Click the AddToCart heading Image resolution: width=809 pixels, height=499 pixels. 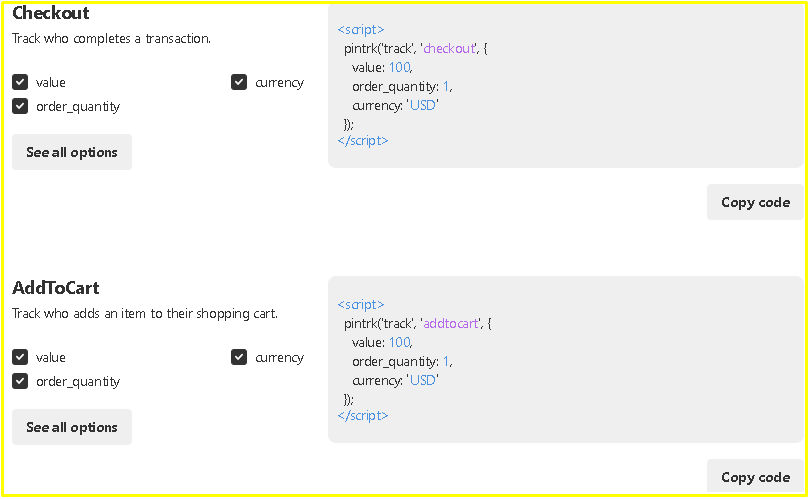(x=56, y=288)
